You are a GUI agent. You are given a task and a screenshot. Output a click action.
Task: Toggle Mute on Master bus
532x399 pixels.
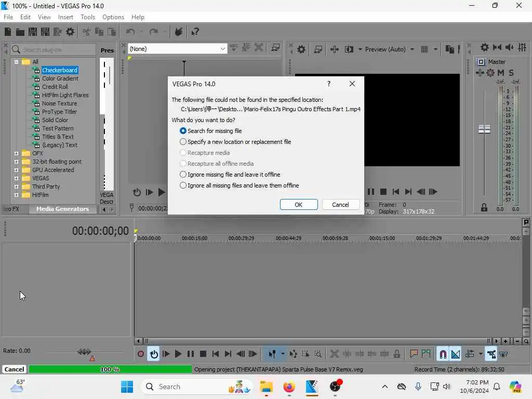coord(500,73)
